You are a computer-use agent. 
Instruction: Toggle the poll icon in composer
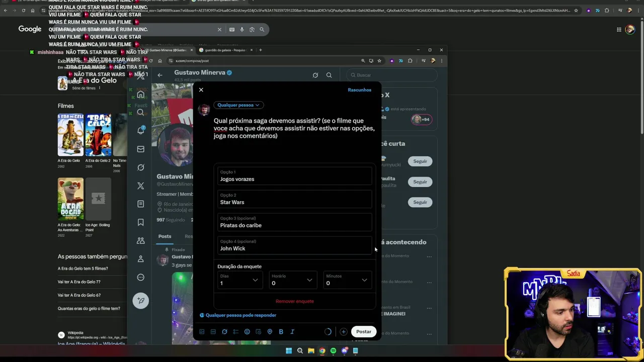tap(236, 332)
